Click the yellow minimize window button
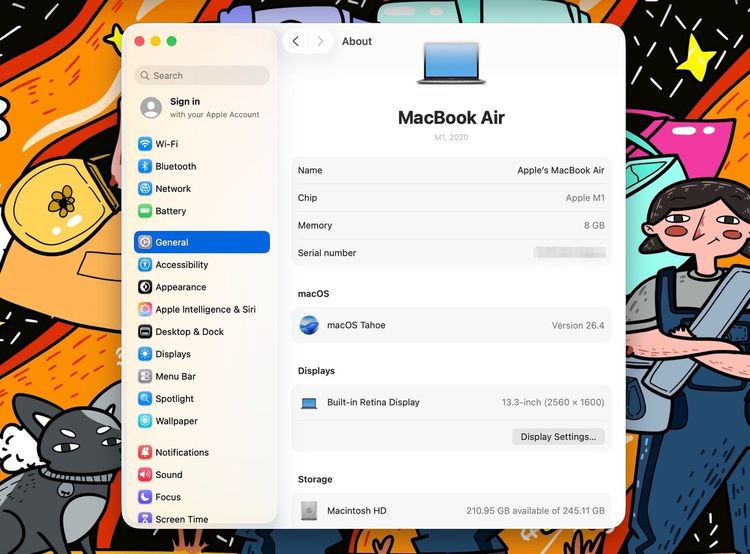The height and width of the screenshot is (554, 750). click(155, 41)
